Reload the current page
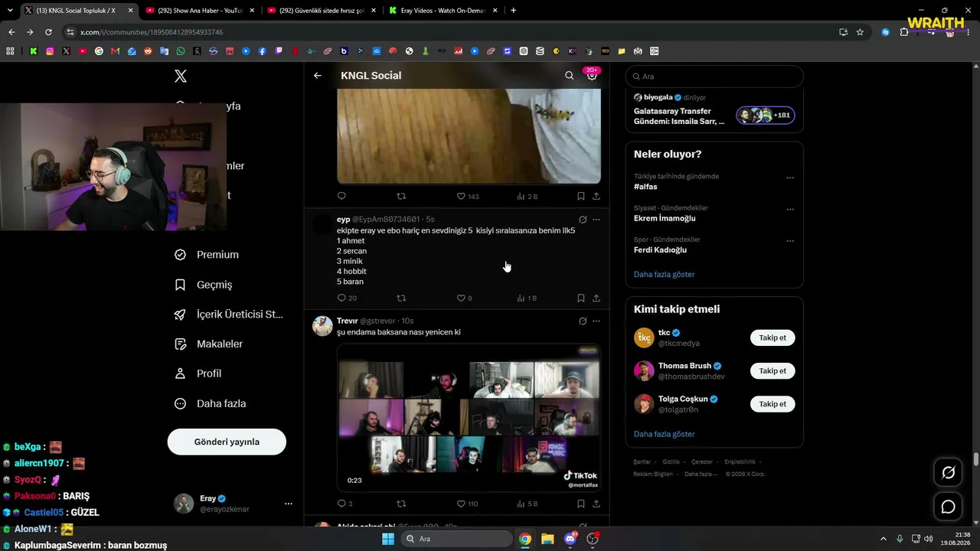This screenshot has width=980, height=551. [48, 32]
